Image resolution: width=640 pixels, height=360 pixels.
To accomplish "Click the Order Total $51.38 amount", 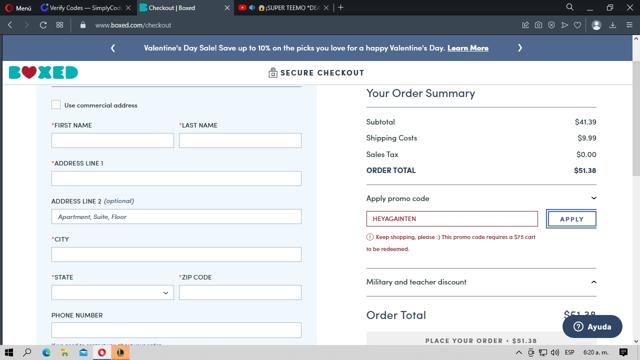I will click(585, 170).
